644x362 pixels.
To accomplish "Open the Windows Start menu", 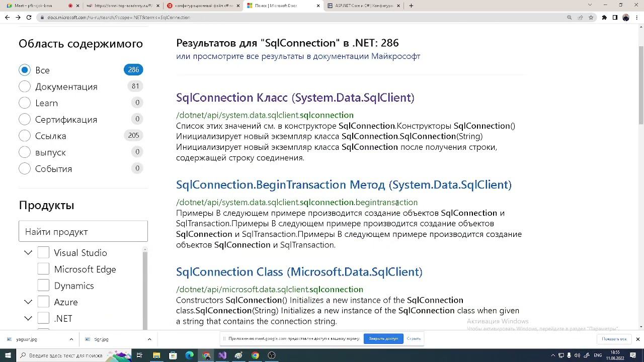I will coord(8,355).
